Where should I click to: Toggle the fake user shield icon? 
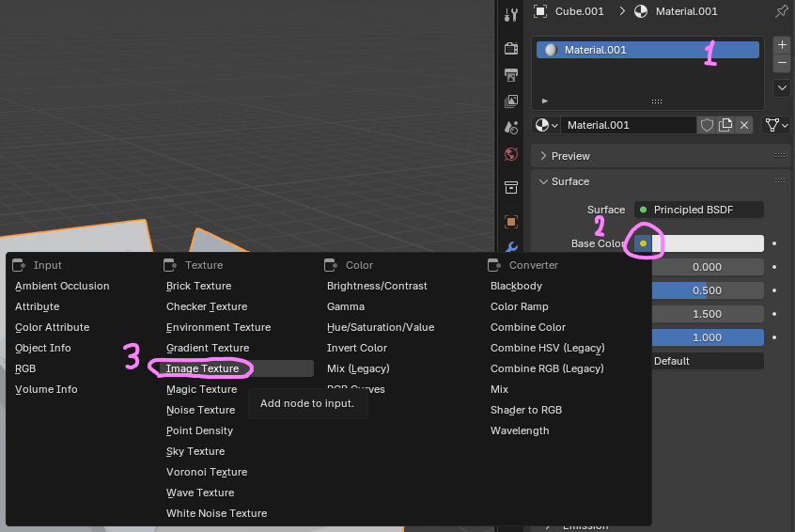pos(707,125)
